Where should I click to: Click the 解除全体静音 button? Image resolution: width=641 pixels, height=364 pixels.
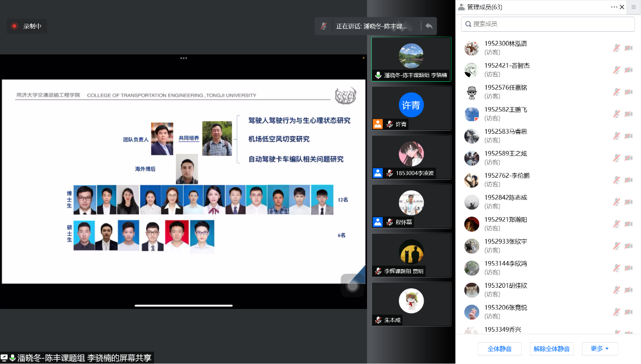click(552, 349)
